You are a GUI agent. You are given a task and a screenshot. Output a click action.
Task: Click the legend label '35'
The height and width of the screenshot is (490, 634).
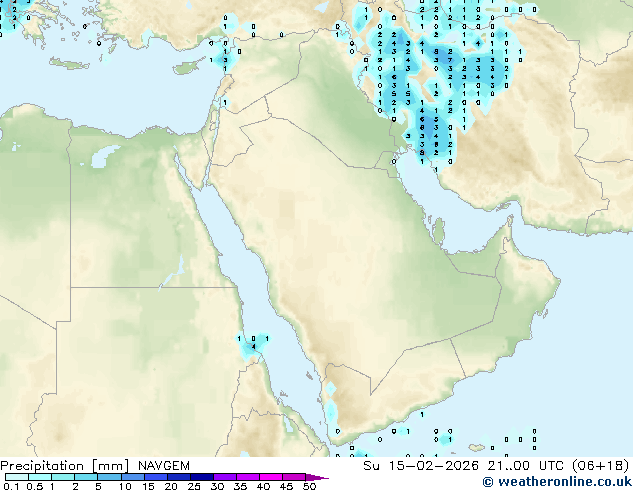coord(241,486)
